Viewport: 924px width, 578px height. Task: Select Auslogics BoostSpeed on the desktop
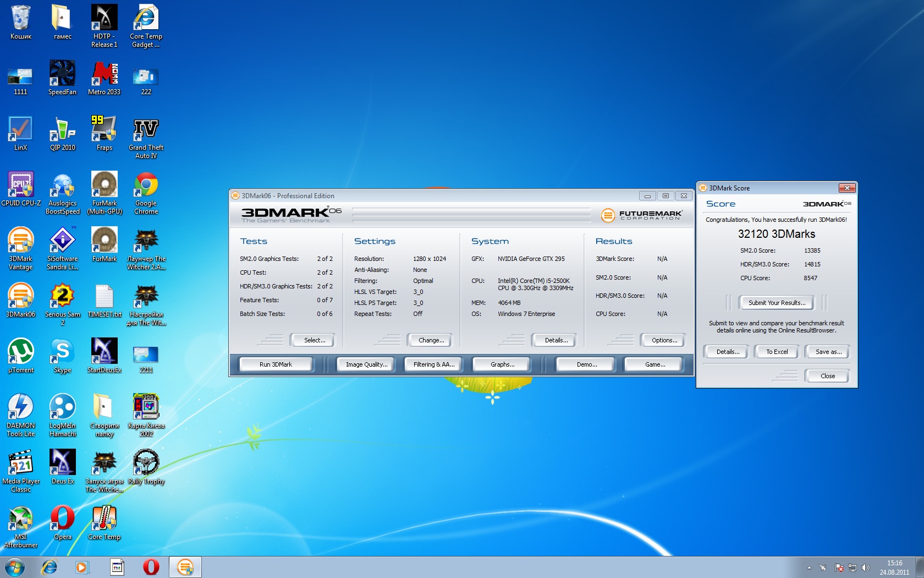[x=62, y=193]
